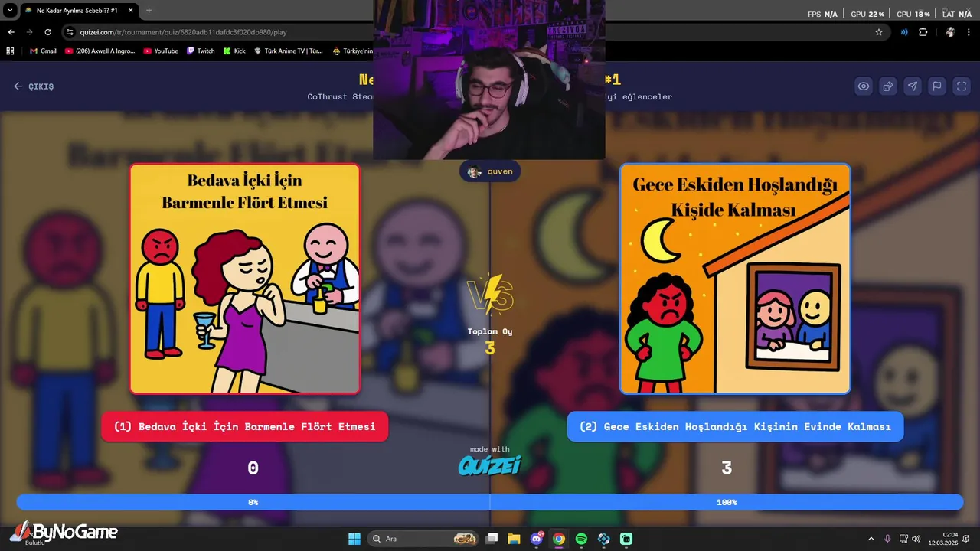Image resolution: width=980 pixels, height=551 pixels.
Task: Open the Twitch bookmark
Action: click(x=201, y=51)
